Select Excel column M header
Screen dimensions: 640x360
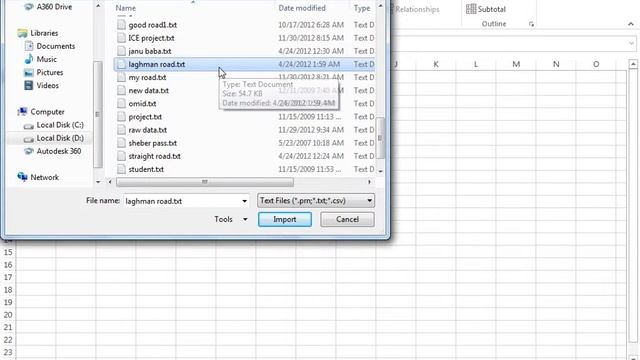point(516,64)
